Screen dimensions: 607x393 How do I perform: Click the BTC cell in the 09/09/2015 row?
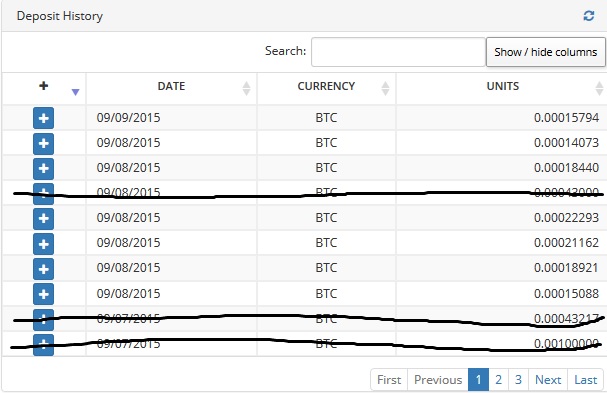[x=326, y=118]
